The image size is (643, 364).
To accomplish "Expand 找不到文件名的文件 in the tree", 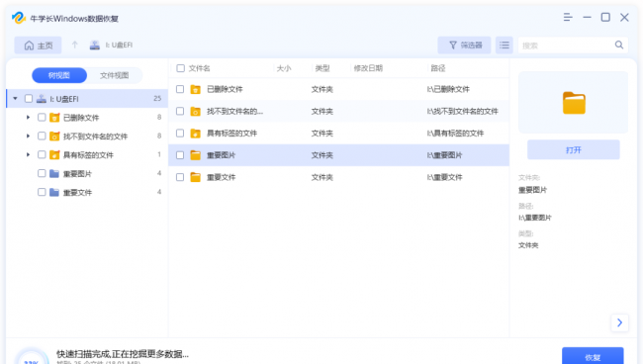I will click(x=28, y=136).
